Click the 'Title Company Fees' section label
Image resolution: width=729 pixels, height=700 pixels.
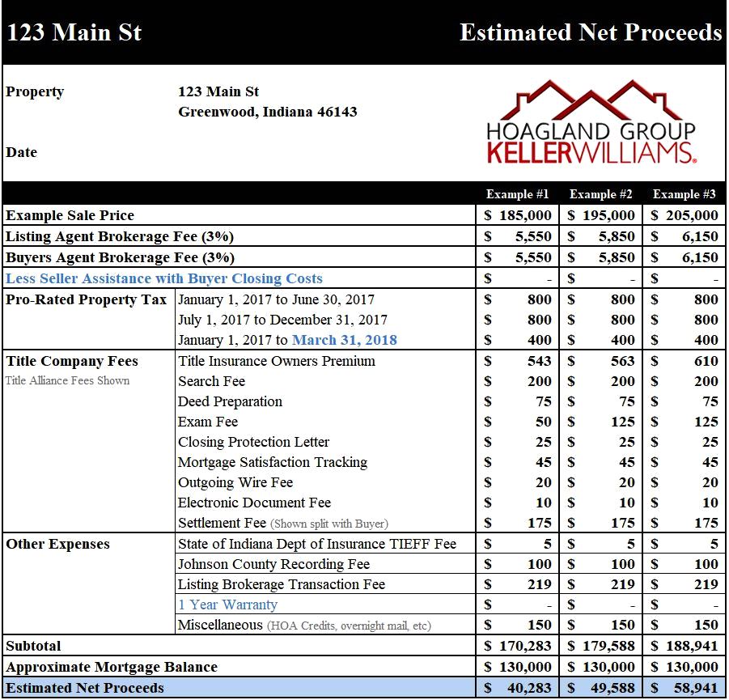tap(72, 362)
